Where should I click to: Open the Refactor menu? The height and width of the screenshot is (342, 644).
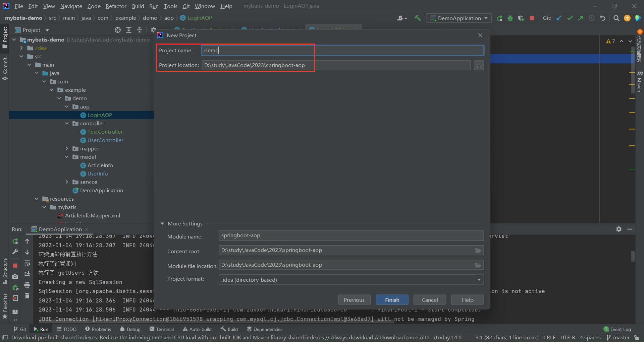[x=116, y=6]
